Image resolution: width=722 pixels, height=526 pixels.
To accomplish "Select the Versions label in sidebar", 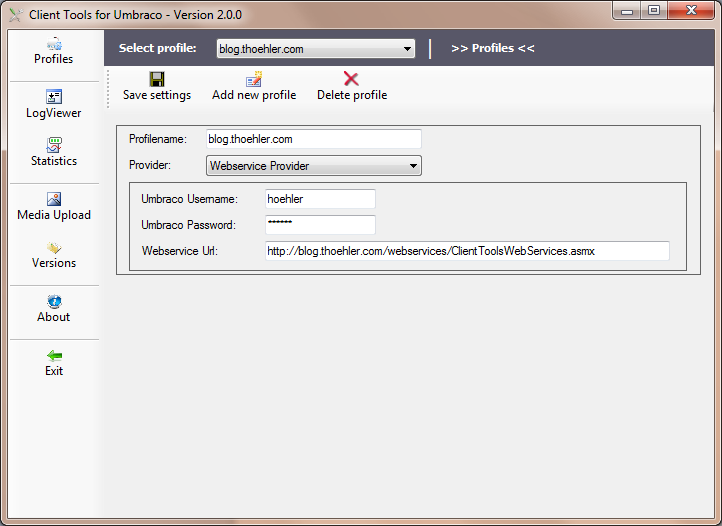I will click(54, 263).
